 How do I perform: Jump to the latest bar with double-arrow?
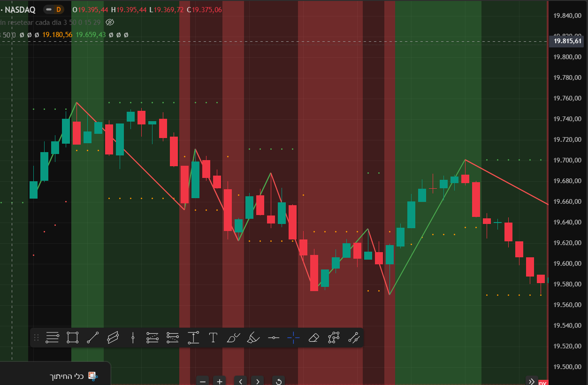pyautogui.click(x=531, y=381)
